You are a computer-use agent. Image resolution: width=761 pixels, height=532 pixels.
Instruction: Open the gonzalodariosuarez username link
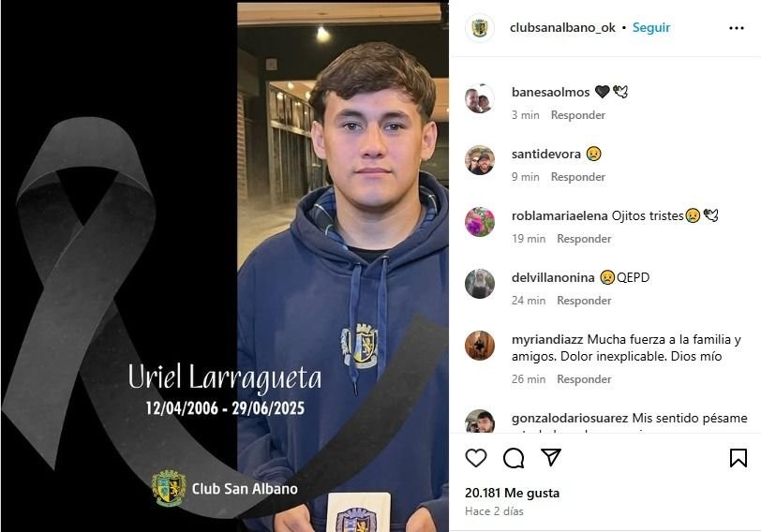(570, 418)
